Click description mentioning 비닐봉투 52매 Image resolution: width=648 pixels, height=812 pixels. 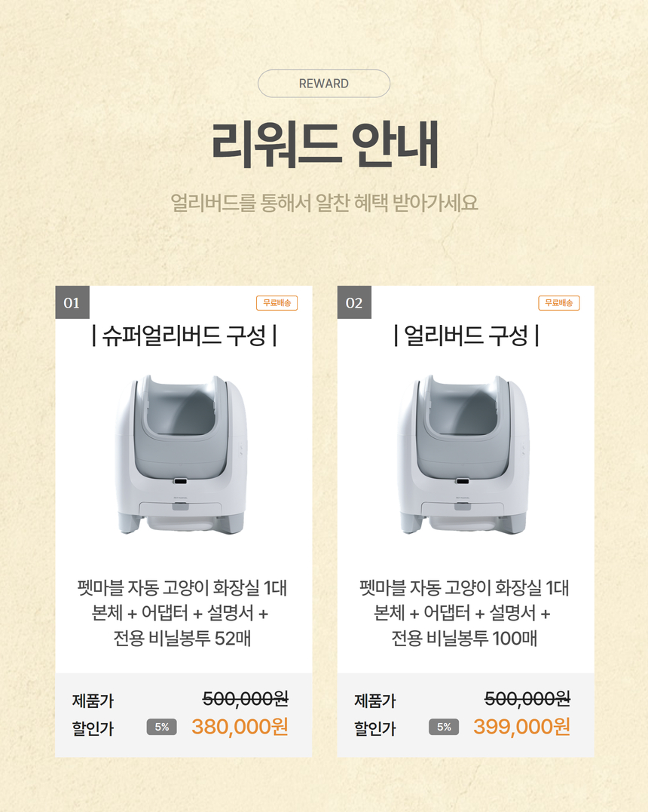coord(182,613)
